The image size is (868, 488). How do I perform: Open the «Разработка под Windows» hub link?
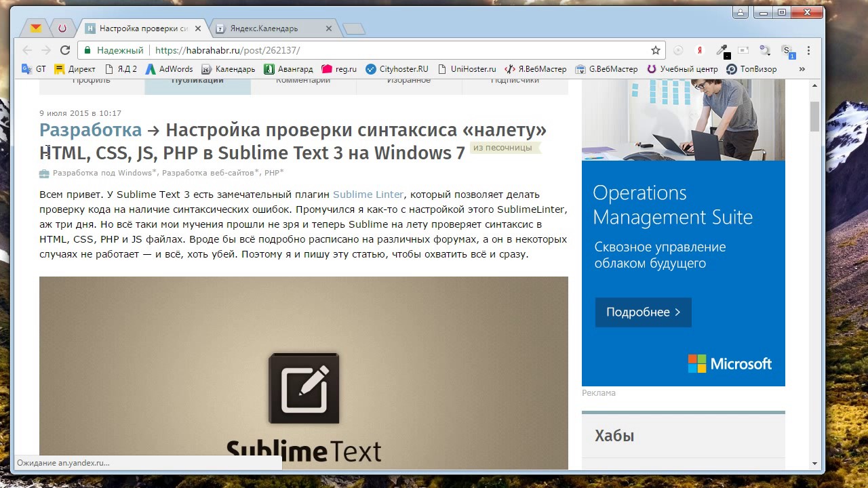[x=102, y=173]
